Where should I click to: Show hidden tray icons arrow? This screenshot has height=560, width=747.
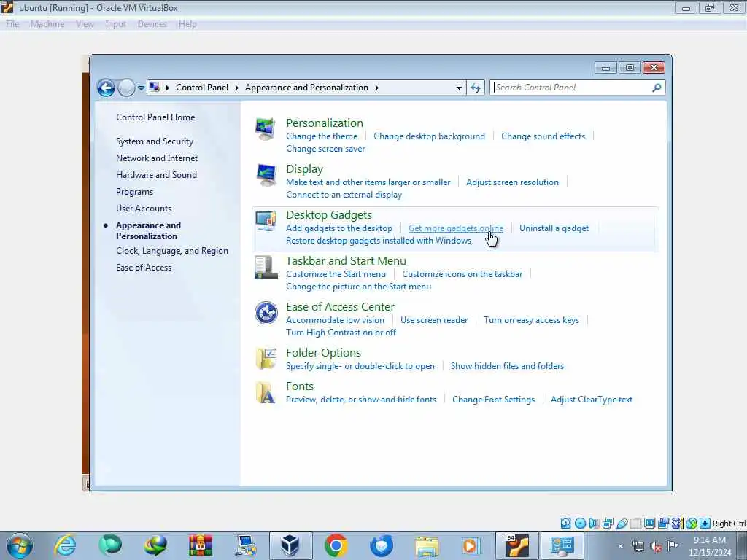[620, 547]
